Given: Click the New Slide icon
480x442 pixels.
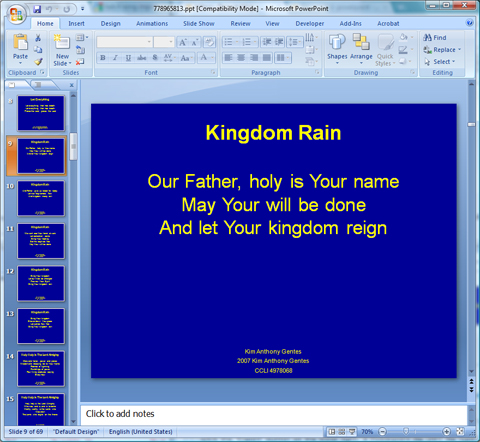Looking at the screenshot, I should tap(62, 42).
